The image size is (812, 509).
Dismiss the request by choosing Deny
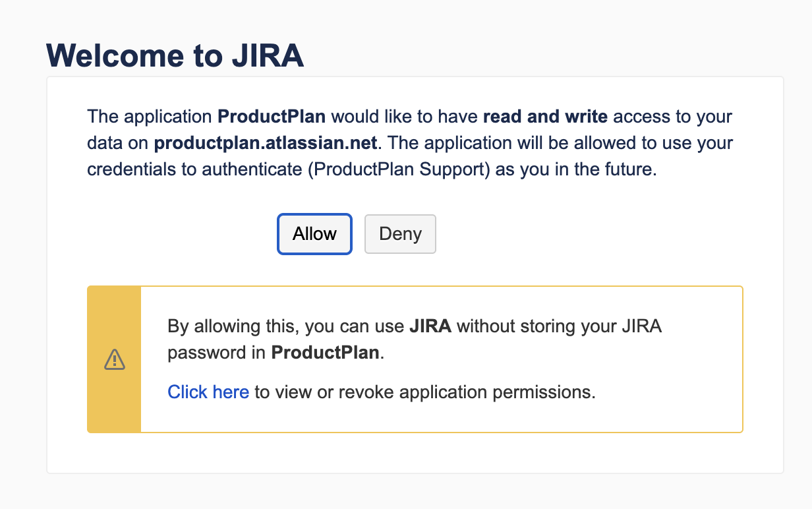400,234
